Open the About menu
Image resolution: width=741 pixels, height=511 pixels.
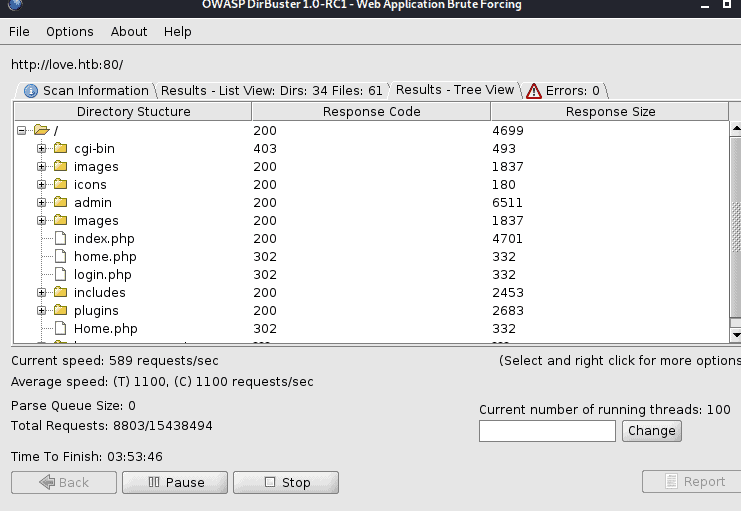(x=129, y=32)
